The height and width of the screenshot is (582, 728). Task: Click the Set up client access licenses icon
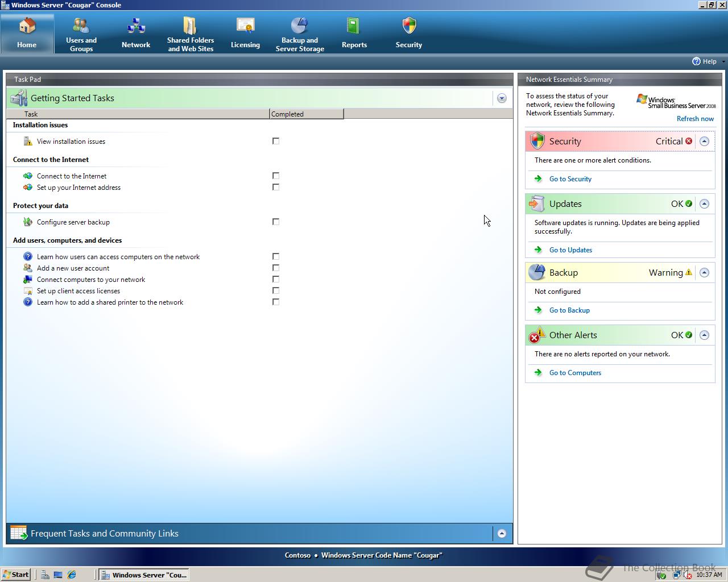pos(28,290)
